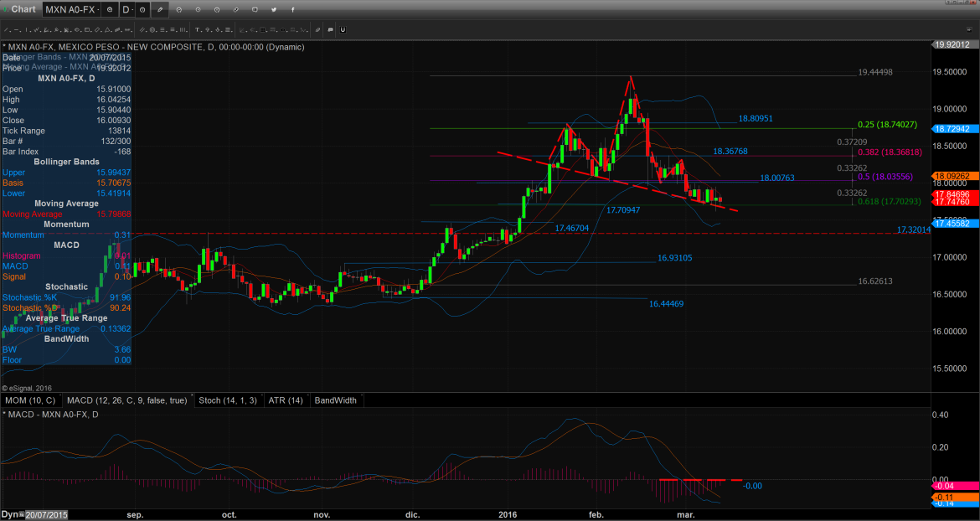Click the 0.25 (18.74027) Fibonacci label
980x521 pixels.
coord(887,125)
